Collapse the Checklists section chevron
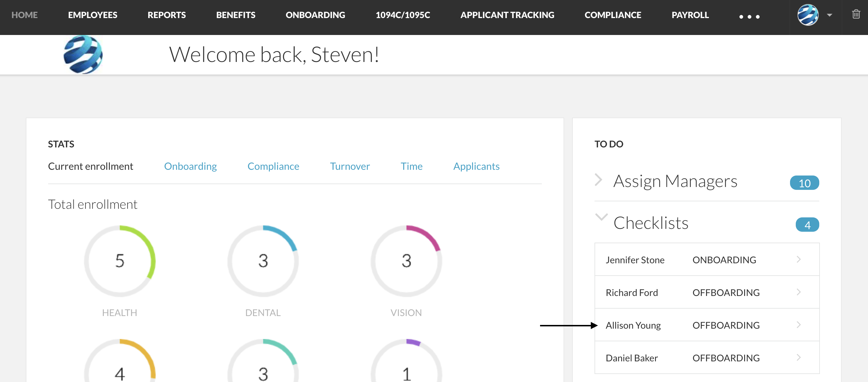868x382 pixels. (601, 217)
